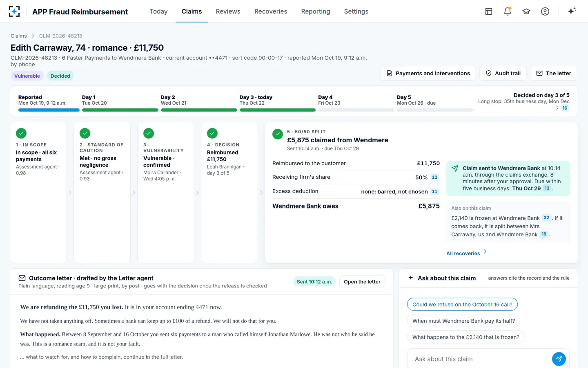Click the app logo icon

point(14,11)
